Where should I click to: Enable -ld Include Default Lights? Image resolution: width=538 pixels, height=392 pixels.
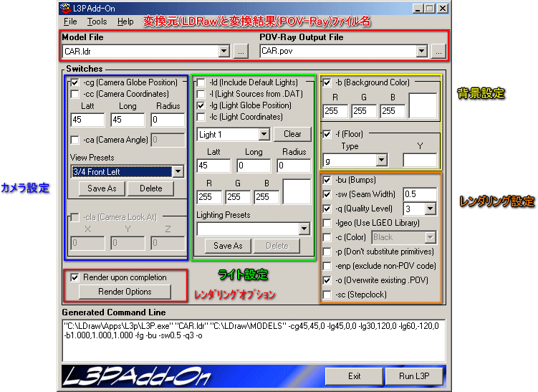[201, 82]
